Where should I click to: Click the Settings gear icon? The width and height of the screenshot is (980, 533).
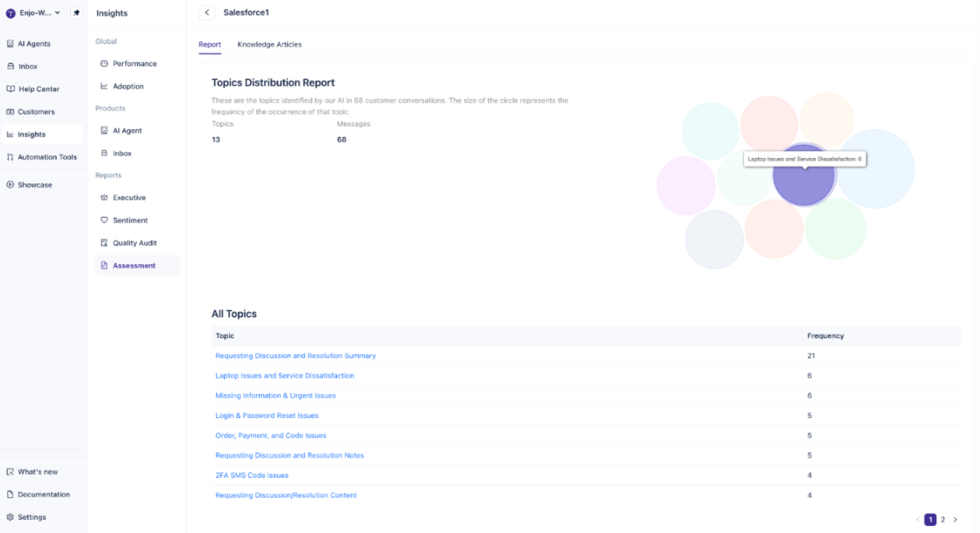pos(10,517)
